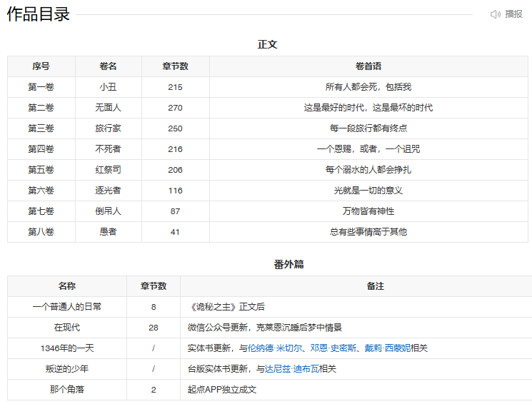Select the 第七卷 cell

[41, 211]
